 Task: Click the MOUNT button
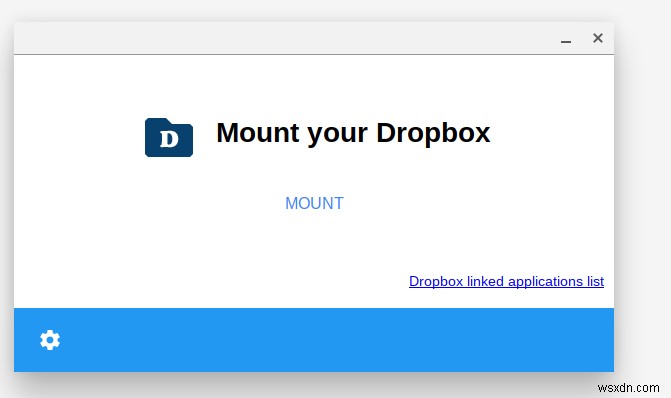[315, 203]
